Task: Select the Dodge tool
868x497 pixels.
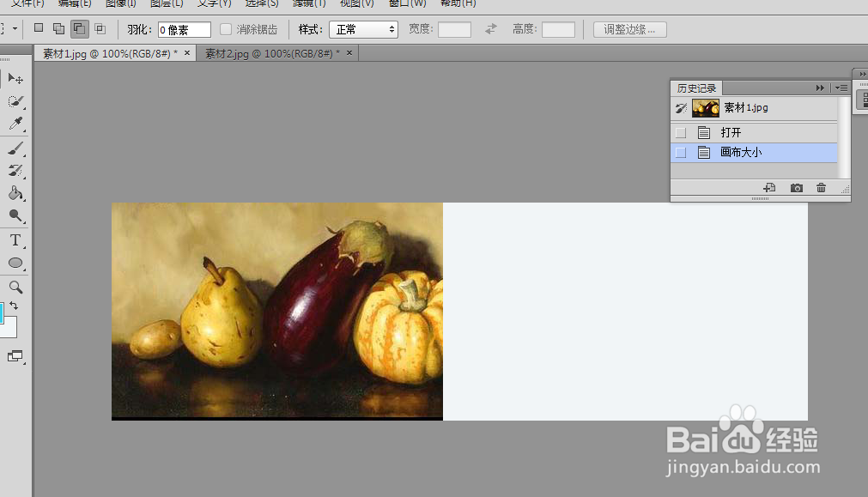Action: coord(15,215)
